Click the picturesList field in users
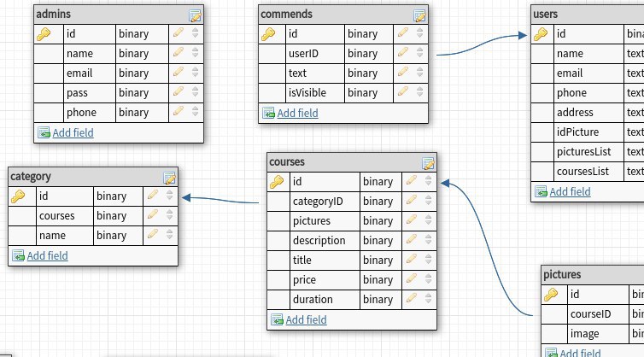The height and width of the screenshot is (357, 644). [x=583, y=152]
